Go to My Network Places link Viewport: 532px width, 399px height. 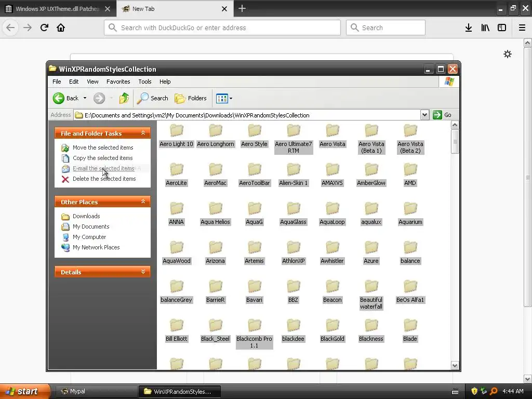[x=96, y=247]
